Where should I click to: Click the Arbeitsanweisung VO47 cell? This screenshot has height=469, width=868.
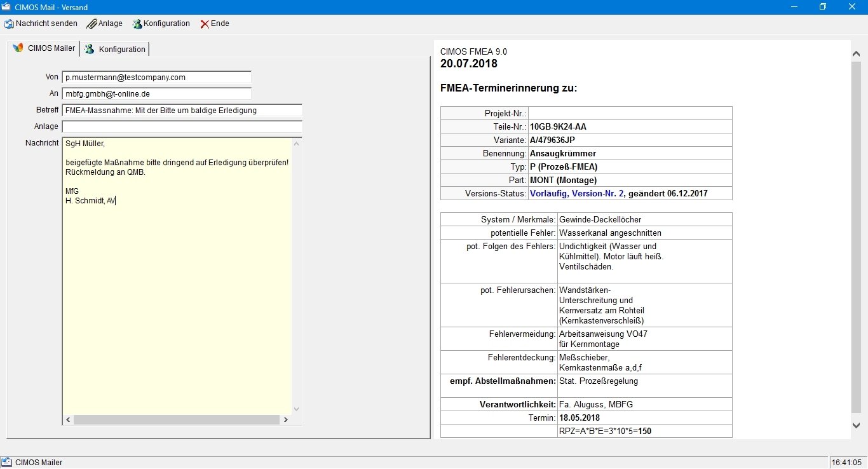(x=645, y=339)
